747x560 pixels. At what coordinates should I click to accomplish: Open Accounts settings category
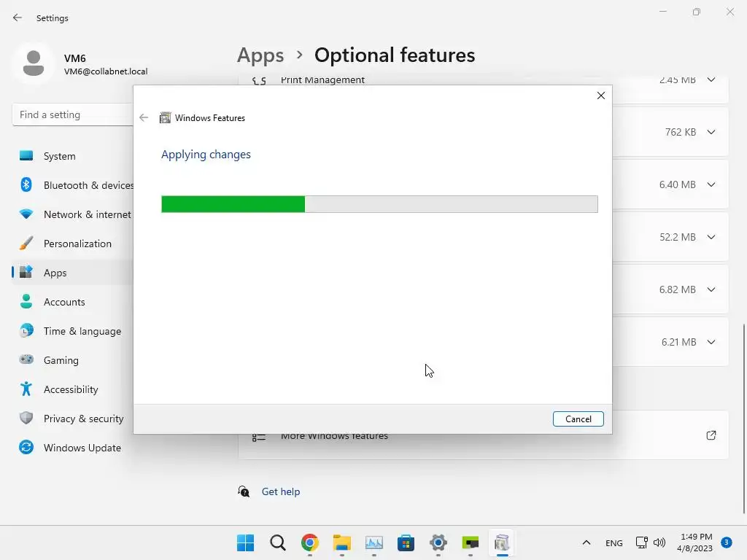coord(72,302)
